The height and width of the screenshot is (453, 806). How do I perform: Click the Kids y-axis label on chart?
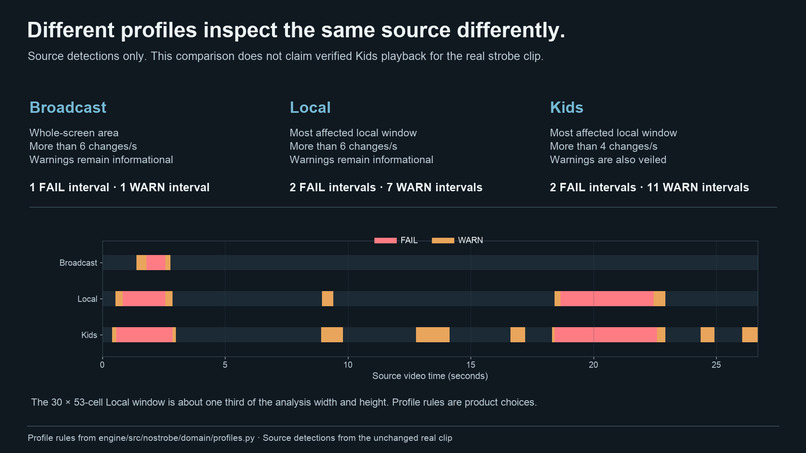click(89, 335)
